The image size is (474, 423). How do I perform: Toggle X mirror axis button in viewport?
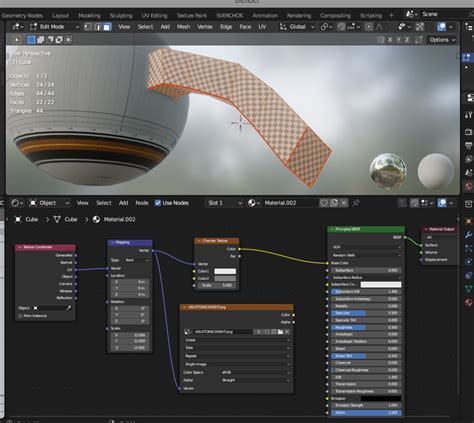pos(390,40)
